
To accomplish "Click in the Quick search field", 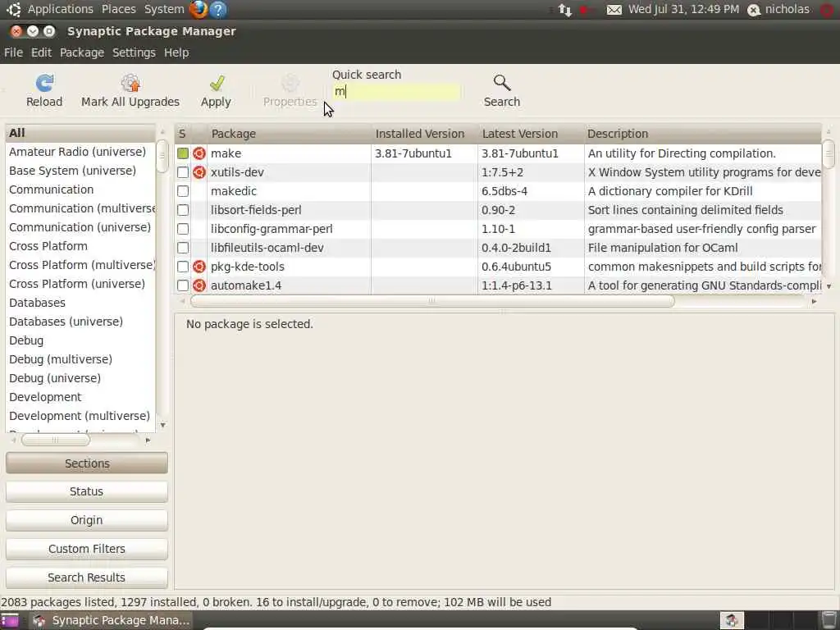I will [396, 92].
